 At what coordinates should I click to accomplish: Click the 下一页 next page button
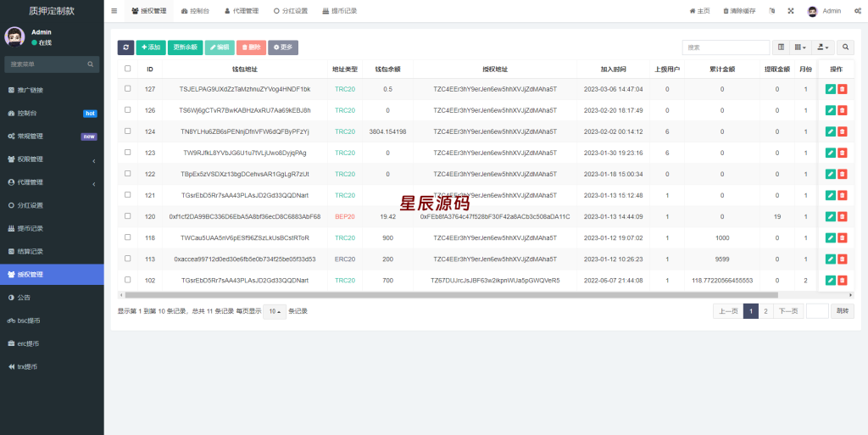788,311
